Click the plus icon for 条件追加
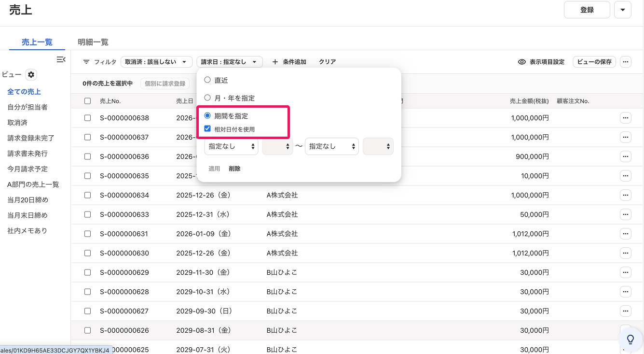Screen dimensions: 644x354 pos(275,62)
